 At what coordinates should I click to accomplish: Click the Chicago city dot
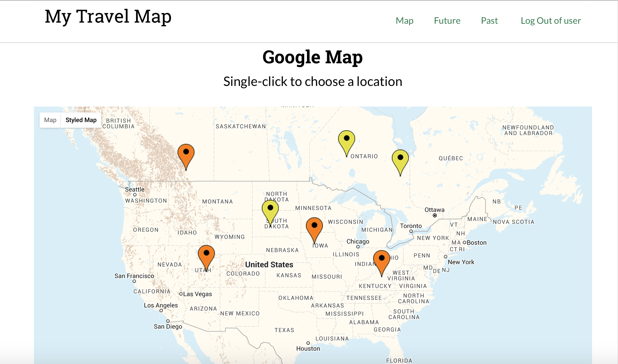tap(358, 247)
